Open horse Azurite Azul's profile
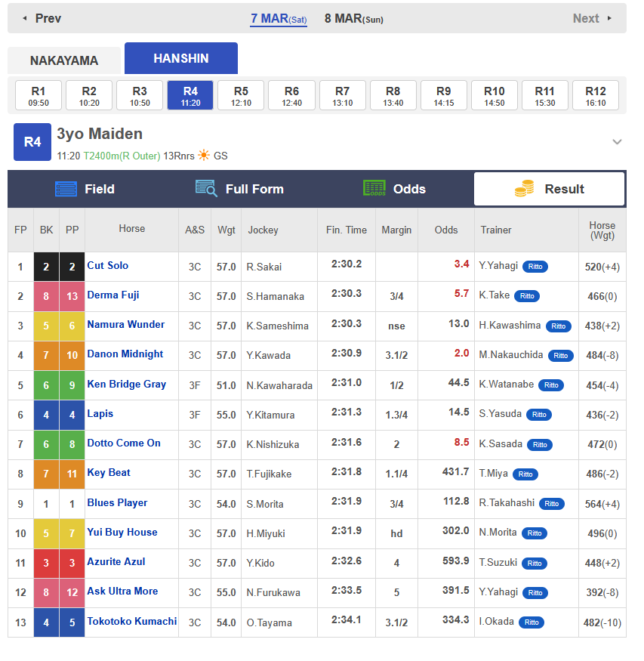This screenshot has width=644, height=661. tap(116, 562)
